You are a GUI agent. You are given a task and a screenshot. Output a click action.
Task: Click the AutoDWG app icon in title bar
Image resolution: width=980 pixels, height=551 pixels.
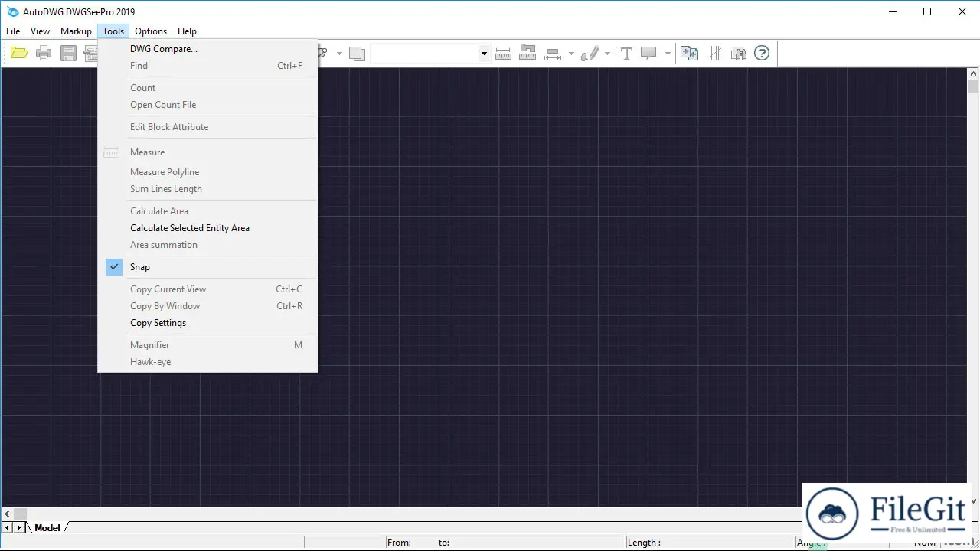12,11
